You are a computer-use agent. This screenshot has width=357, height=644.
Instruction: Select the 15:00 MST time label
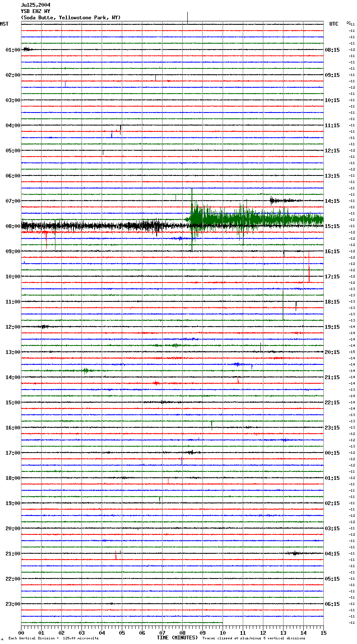13,403
